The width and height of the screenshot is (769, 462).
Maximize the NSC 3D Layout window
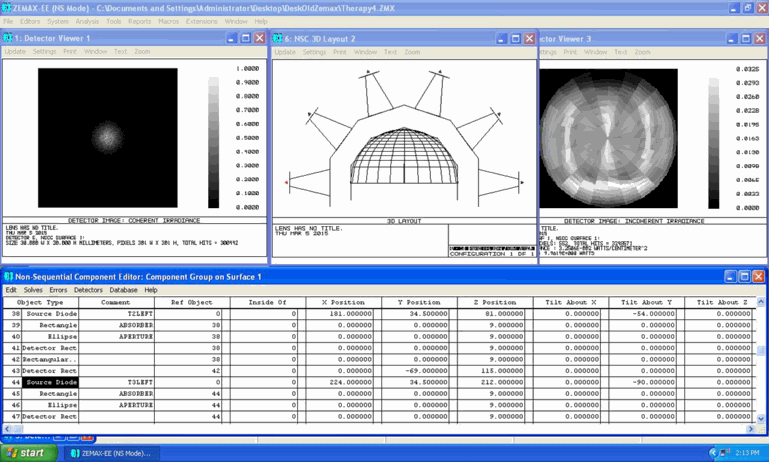tap(515, 38)
